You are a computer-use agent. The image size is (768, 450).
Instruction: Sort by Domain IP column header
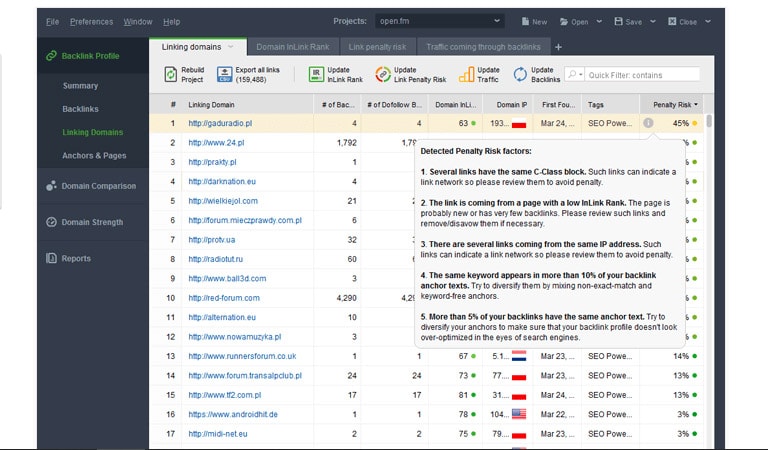tap(509, 105)
